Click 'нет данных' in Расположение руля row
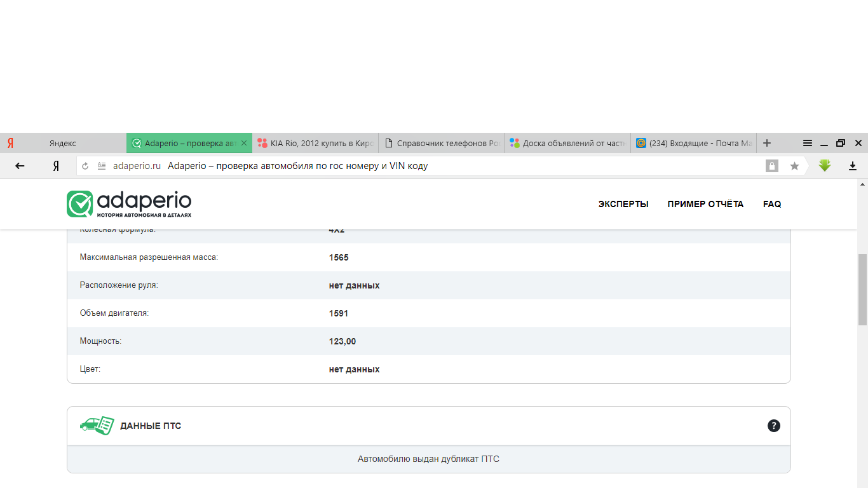Screen dimensions: 868x488 coord(354,285)
